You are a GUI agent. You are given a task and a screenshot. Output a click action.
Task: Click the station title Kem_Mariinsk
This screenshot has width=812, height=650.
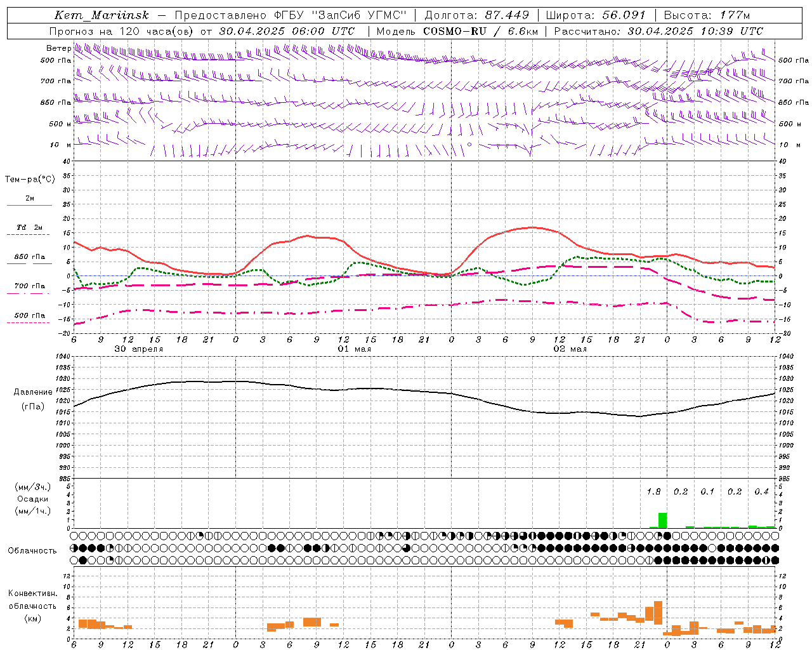[101, 15]
